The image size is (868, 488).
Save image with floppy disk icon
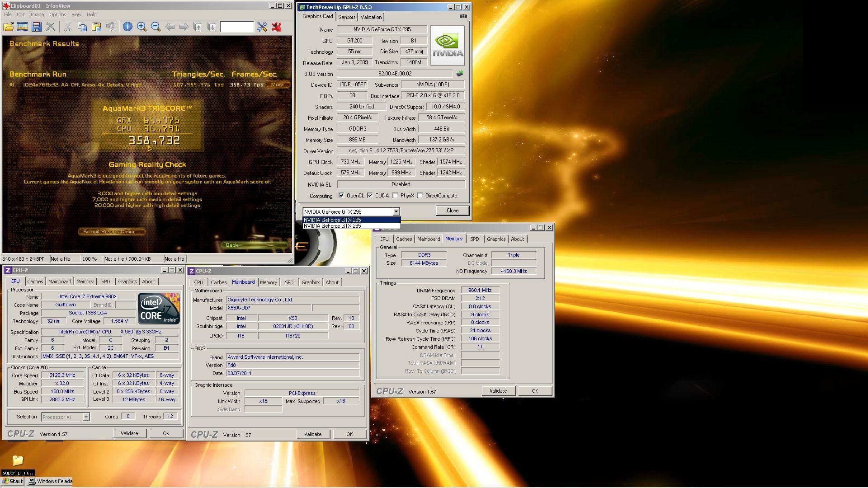pyautogui.click(x=37, y=27)
